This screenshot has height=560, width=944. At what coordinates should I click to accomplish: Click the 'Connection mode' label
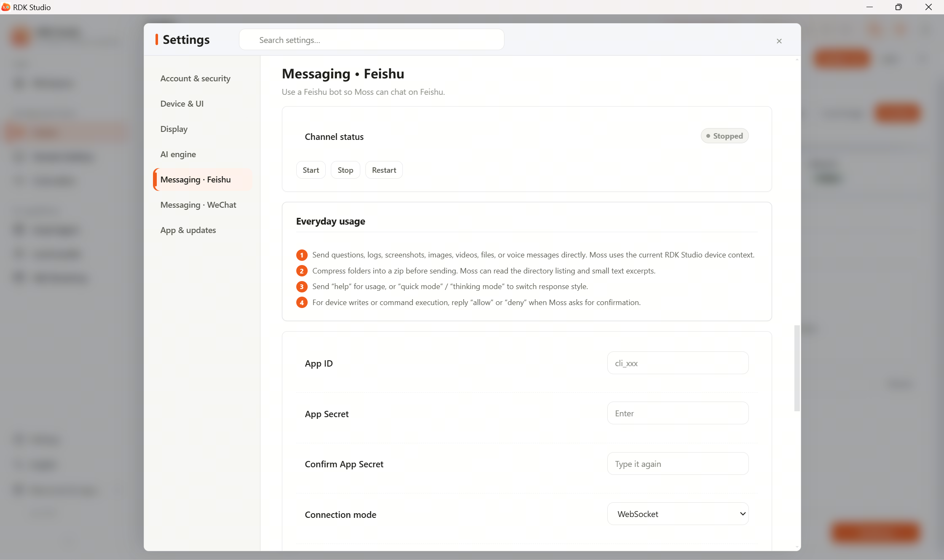click(340, 514)
